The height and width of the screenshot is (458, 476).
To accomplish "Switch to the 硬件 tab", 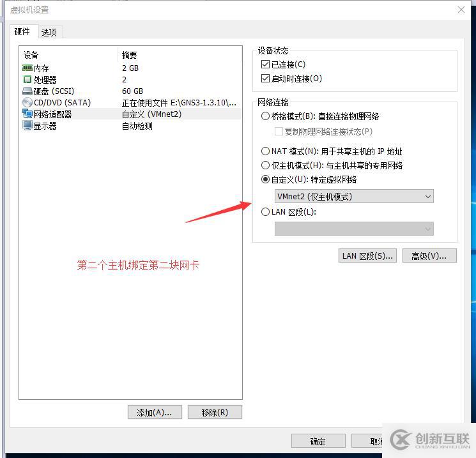I will click(22, 31).
